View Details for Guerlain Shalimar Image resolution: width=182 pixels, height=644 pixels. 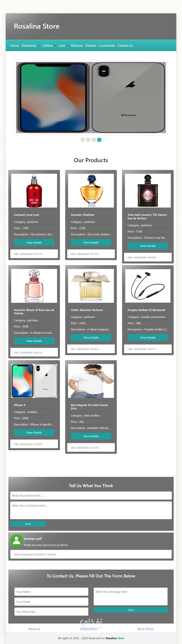coord(91,242)
